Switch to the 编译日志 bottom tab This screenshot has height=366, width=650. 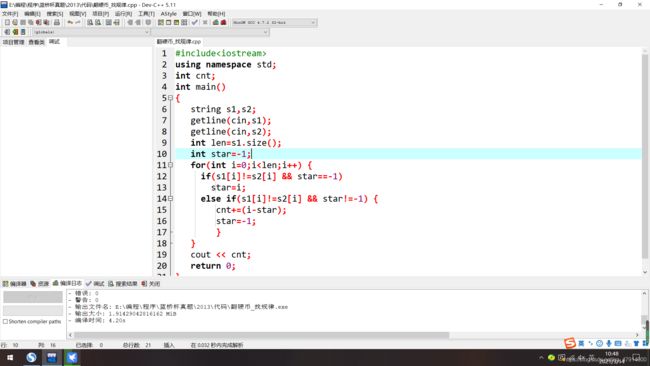coord(67,284)
